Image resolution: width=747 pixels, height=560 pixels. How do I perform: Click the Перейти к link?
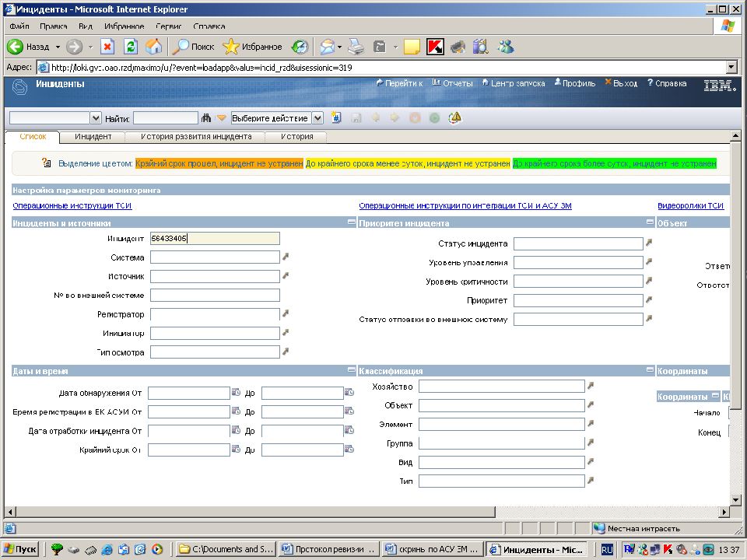[x=399, y=83]
